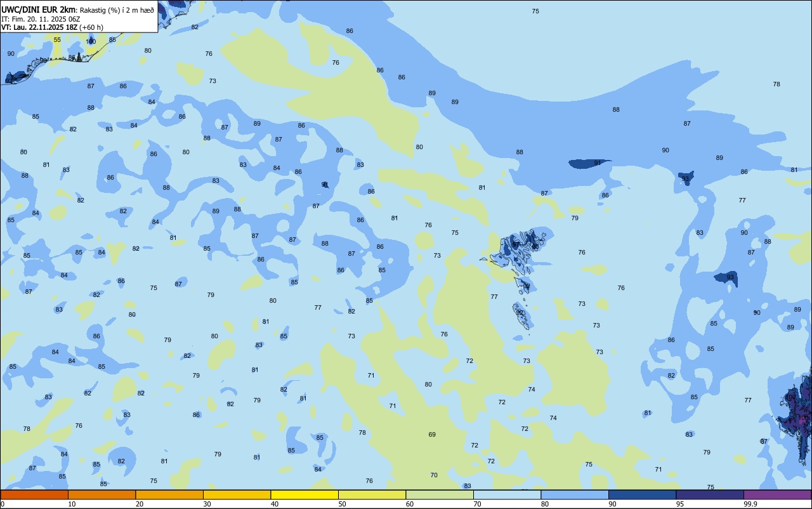The height and width of the screenshot is (509, 812).
Task: Click the orange 10–20 legend swatch
Action: [x=101, y=494]
